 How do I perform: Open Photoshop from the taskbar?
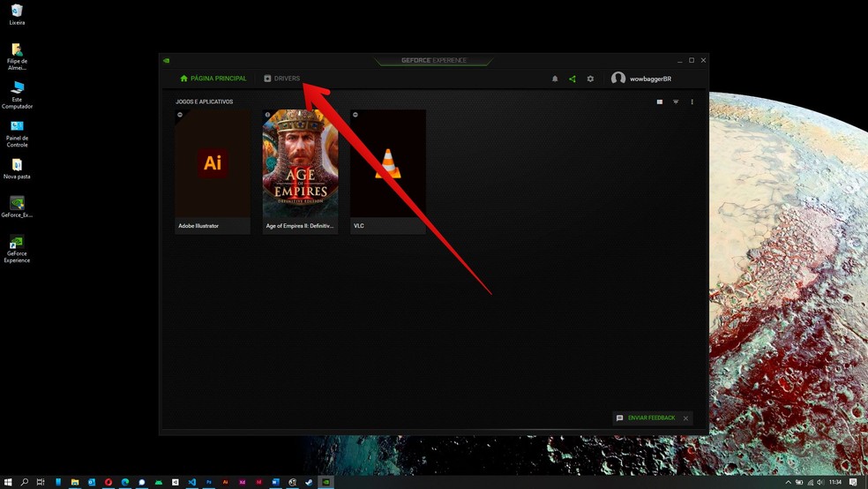point(209,482)
